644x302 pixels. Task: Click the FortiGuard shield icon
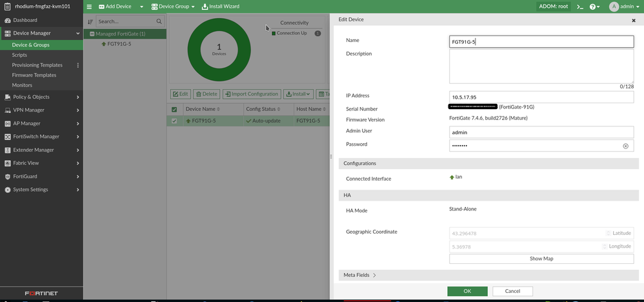click(x=7, y=176)
